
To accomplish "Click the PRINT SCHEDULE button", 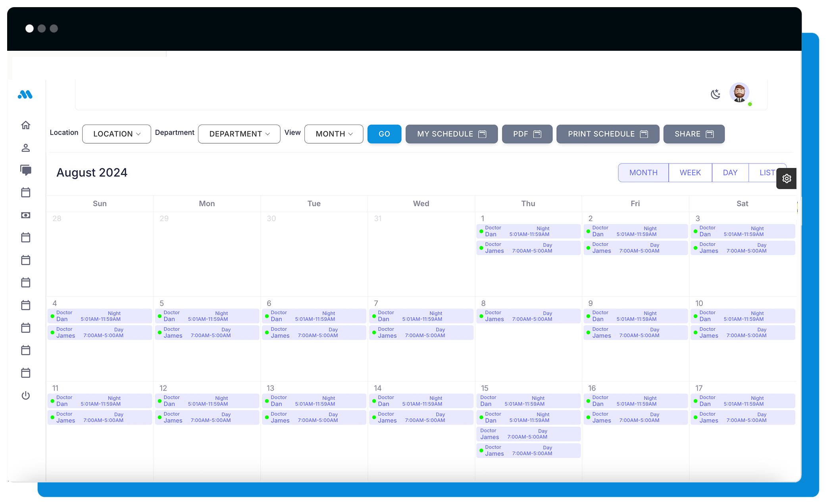I will point(608,133).
